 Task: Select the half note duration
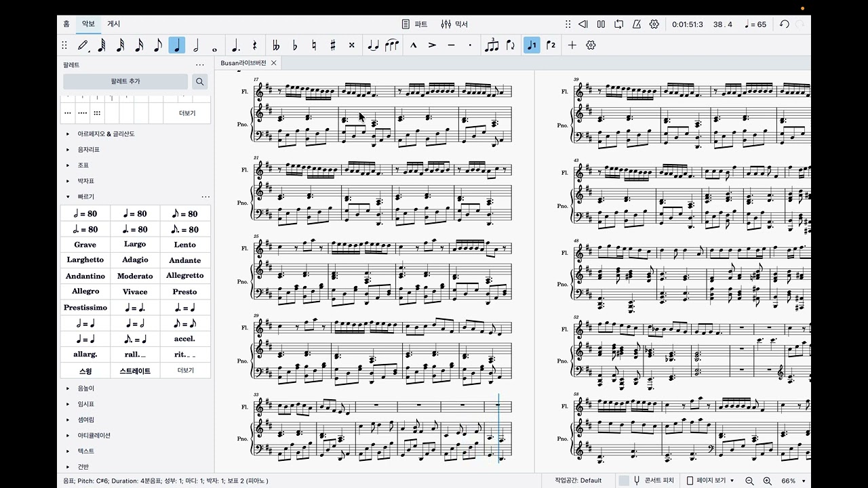[x=196, y=45]
